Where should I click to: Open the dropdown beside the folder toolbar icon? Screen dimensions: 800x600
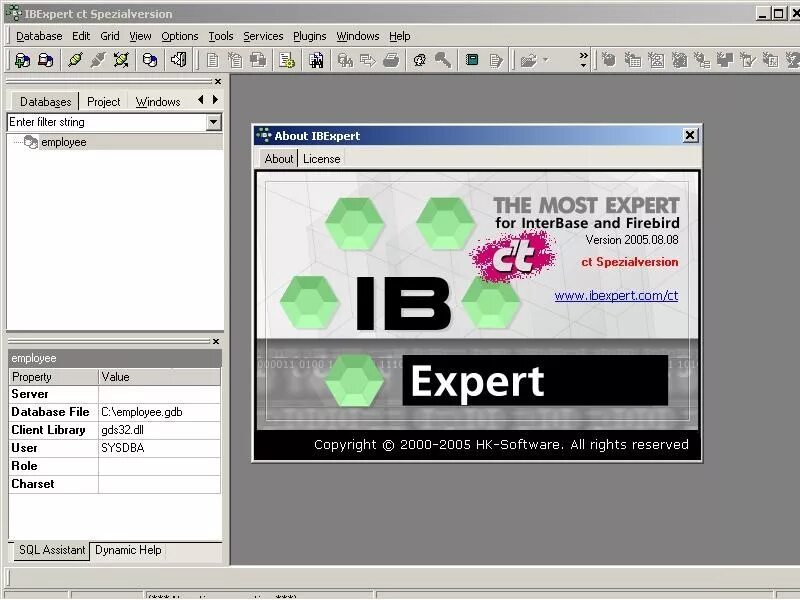(x=545, y=60)
